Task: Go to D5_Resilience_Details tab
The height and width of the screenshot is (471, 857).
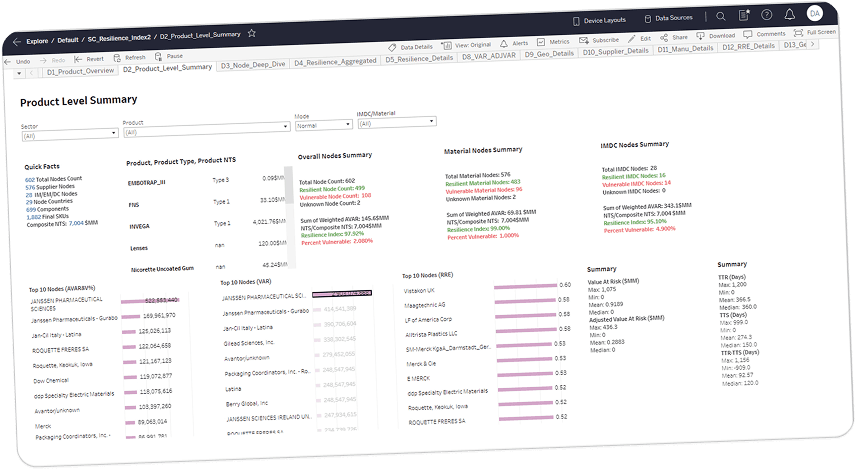Action: click(419, 58)
